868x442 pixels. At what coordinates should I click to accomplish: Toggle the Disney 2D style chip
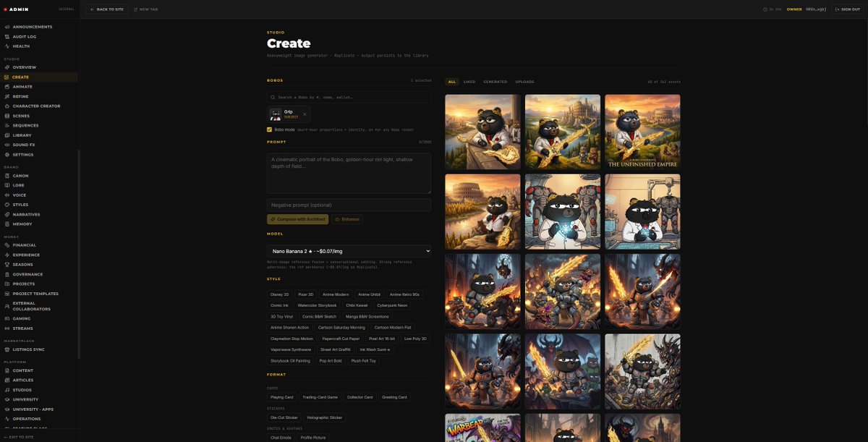[x=280, y=294]
